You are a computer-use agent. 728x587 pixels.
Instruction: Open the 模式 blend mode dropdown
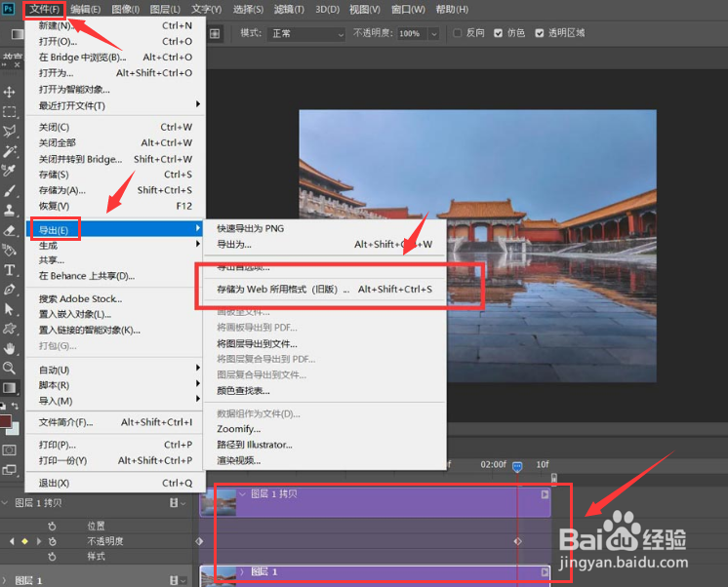306,34
